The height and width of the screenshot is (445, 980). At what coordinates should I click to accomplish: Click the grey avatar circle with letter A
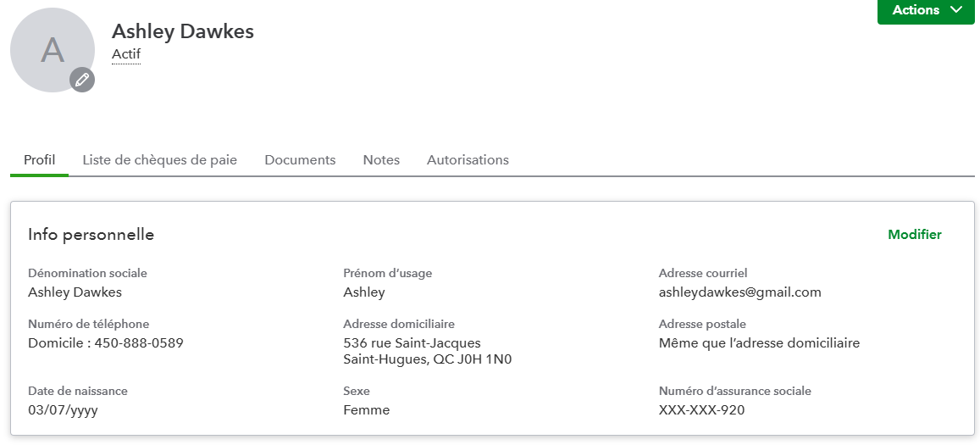pos(49,49)
